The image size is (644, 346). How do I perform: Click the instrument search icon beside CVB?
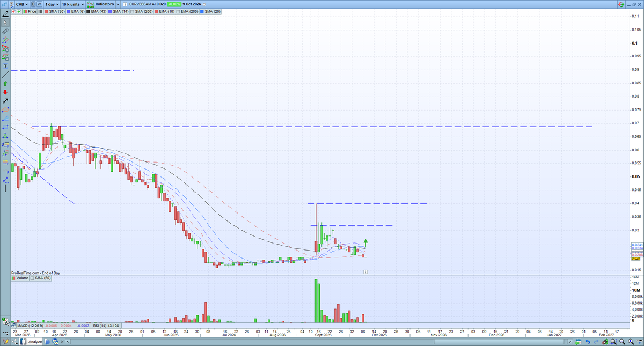pyautogui.click(x=11, y=4)
